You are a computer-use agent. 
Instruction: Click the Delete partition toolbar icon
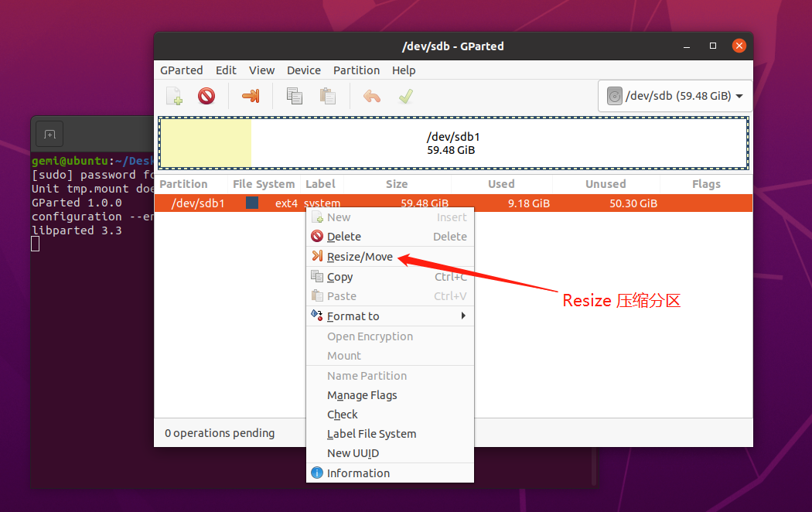(206, 96)
